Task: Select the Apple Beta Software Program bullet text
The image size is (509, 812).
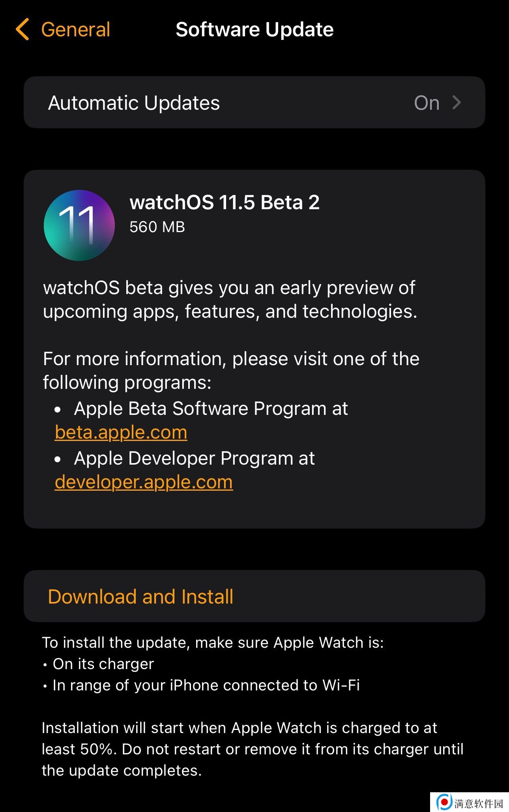Action: 211,409
